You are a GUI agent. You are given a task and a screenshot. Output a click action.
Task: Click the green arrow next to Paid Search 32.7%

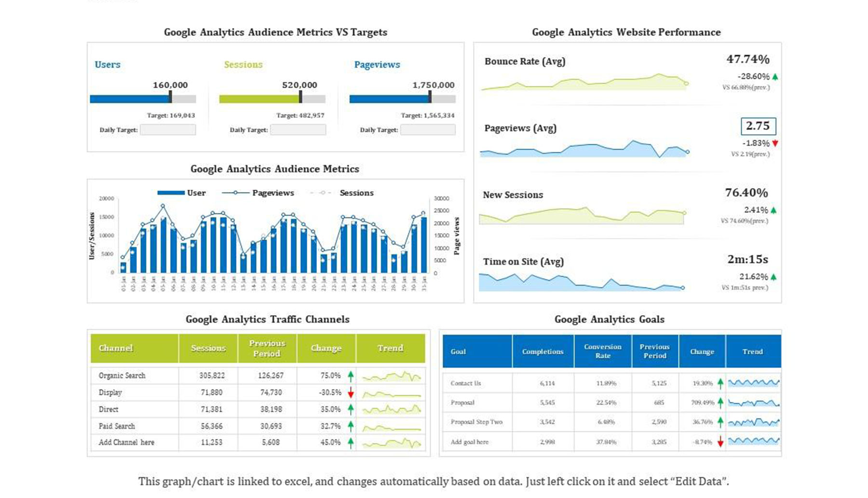(351, 426)
